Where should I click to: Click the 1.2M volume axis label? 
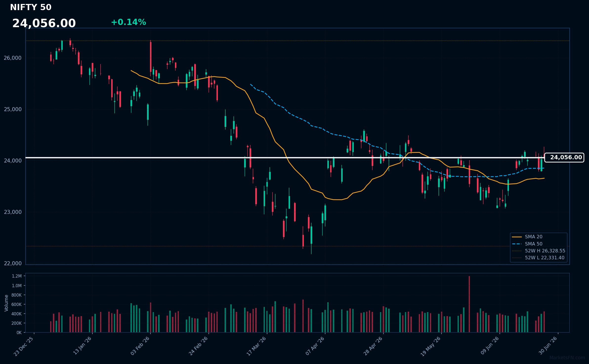point(17,276)
